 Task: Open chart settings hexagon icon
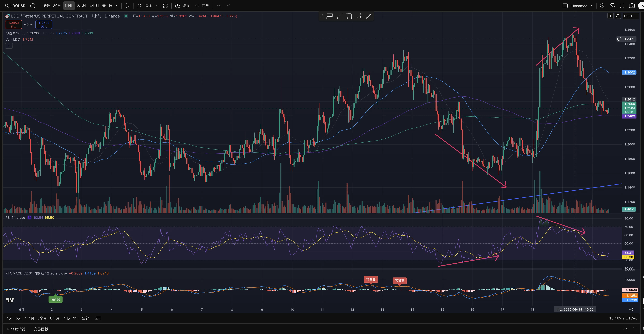[x=612, y=5]
